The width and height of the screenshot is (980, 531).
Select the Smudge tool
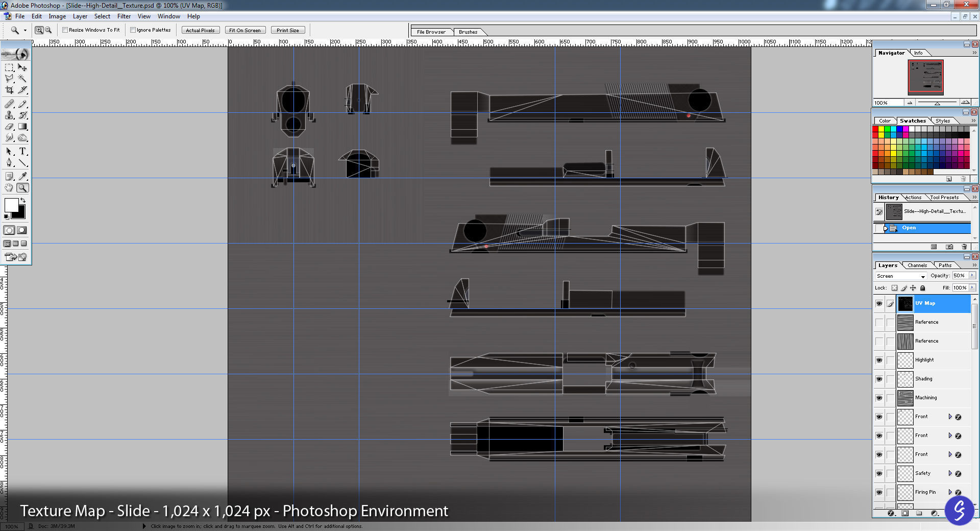[x=9, y=138]
